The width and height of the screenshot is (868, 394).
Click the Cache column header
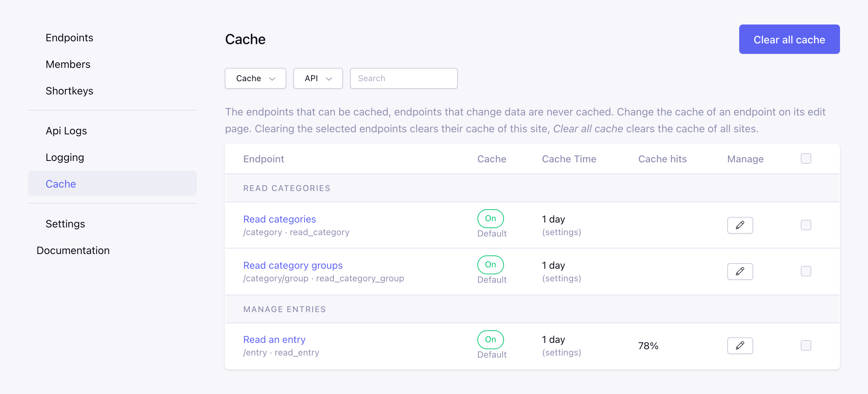click(x=492, y=159)
